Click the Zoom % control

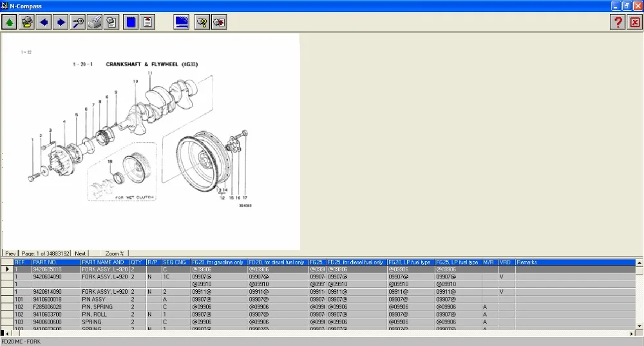pos(114,254)
